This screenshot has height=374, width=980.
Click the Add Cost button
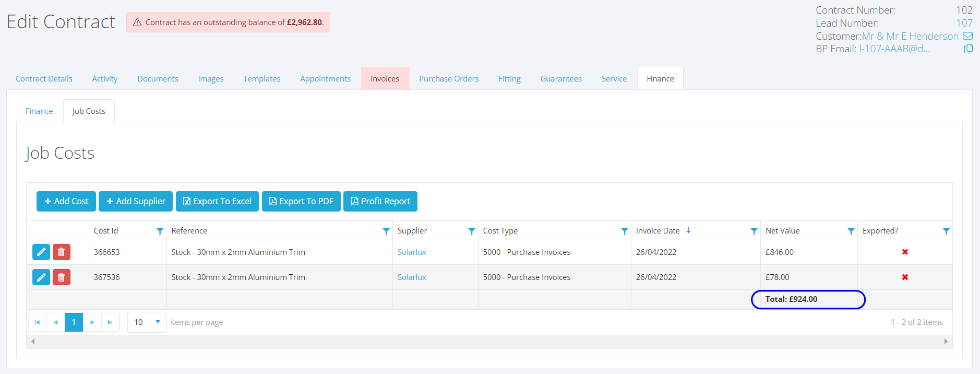(x=66, y=202)
